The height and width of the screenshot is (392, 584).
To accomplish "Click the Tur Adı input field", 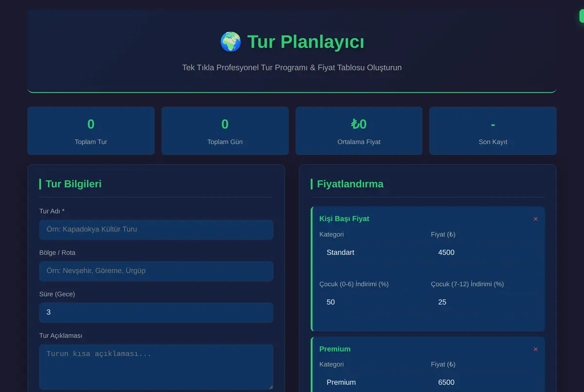I will pyautogui.click(x=156, y=230).
